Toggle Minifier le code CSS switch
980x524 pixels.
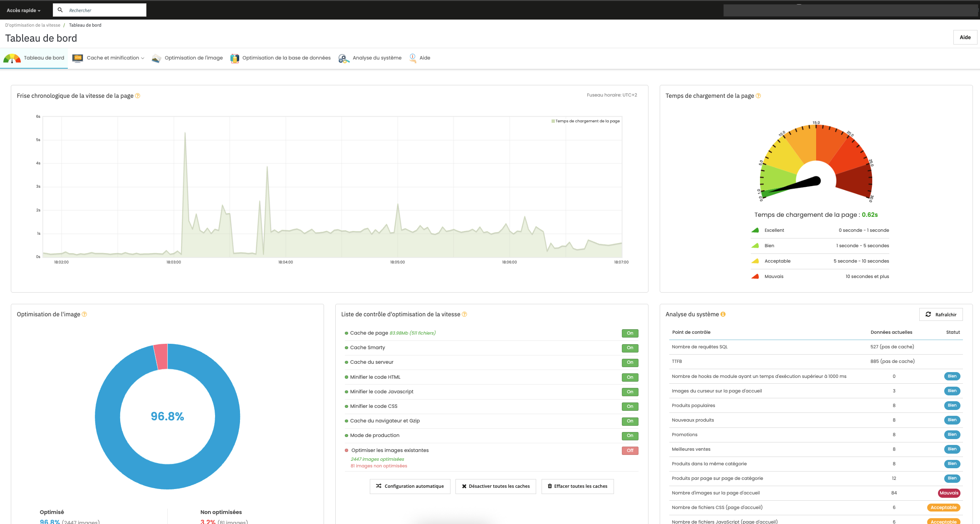click(x=630, y=407)
